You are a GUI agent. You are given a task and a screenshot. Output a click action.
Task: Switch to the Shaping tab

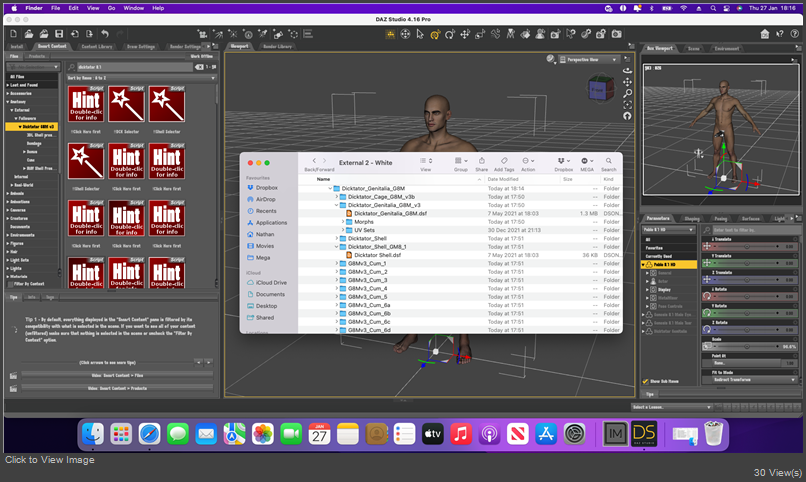click(692, 219)
